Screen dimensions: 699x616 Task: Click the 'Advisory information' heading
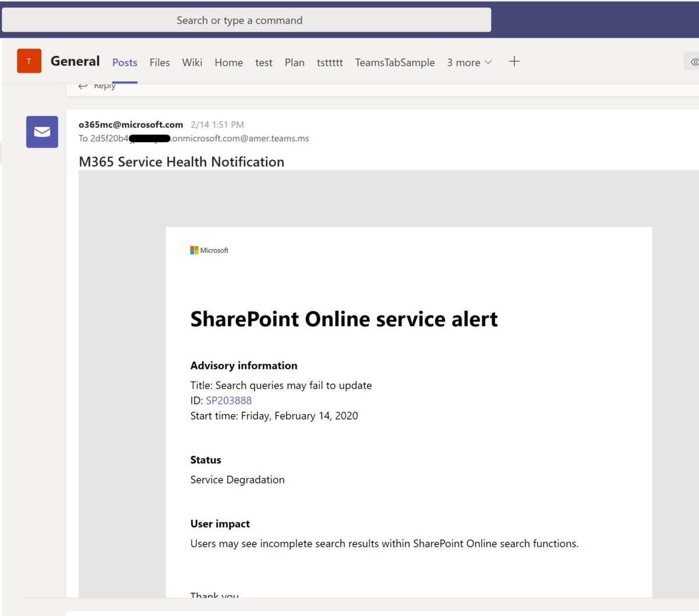coord(244,365)
